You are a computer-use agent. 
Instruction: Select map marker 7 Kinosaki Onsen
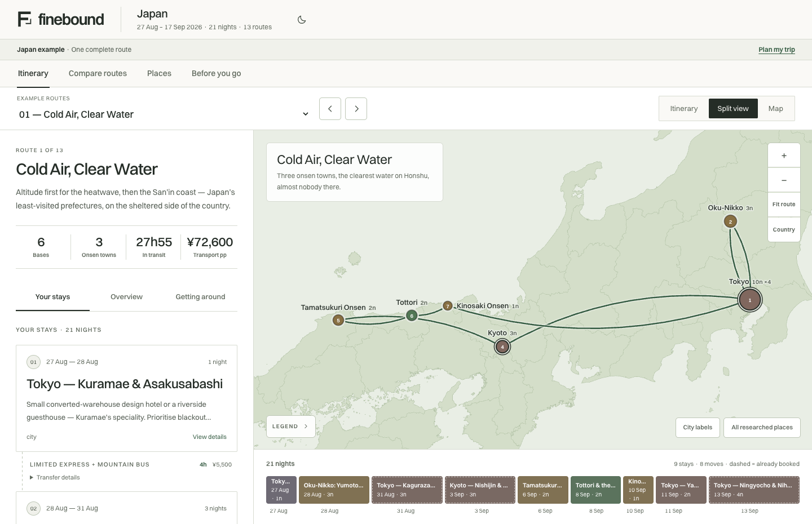pyautogui.click(x=448, y=306)
